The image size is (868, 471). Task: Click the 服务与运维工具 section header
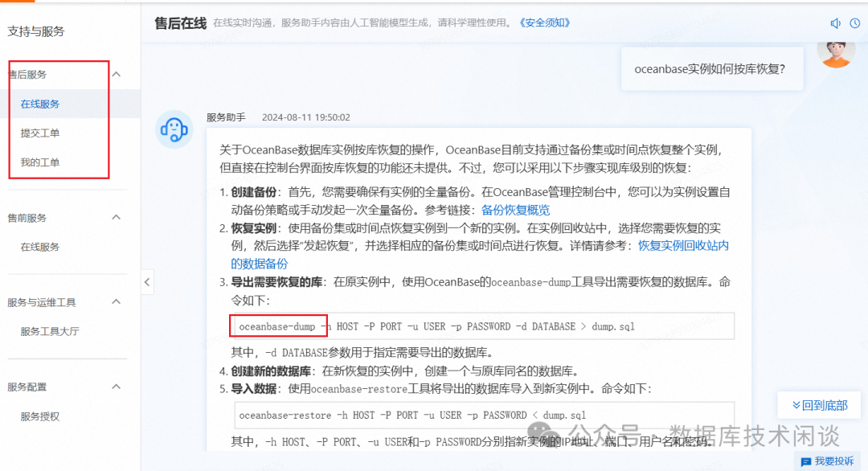(x=42, y=303)
